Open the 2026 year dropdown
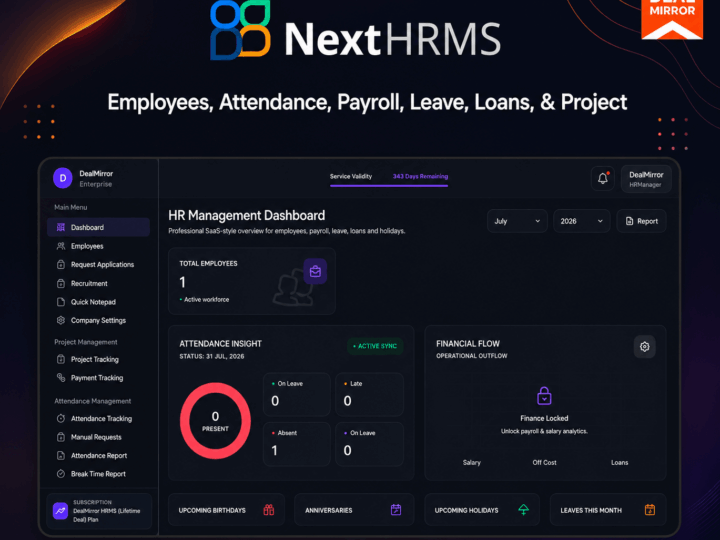Viewport: 720px width, 540px height. pyautogui.click(x=582, y=221)
